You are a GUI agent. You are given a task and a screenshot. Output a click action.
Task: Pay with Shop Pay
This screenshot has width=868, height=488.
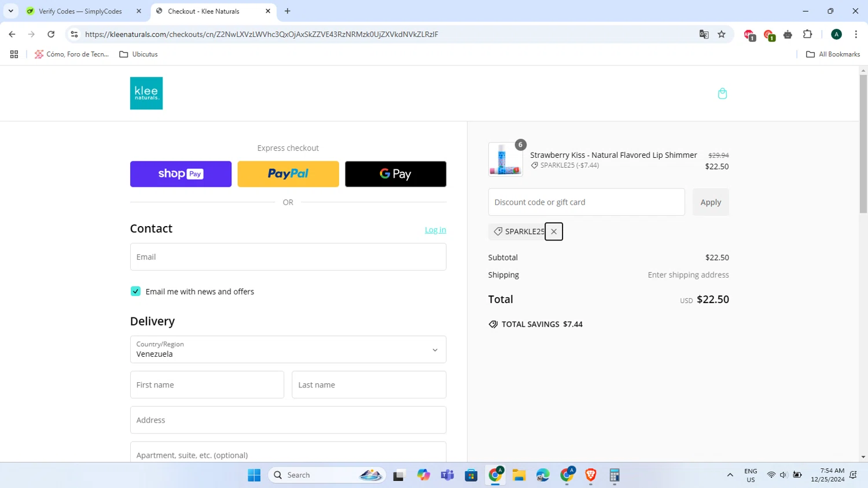click(181, 174)
